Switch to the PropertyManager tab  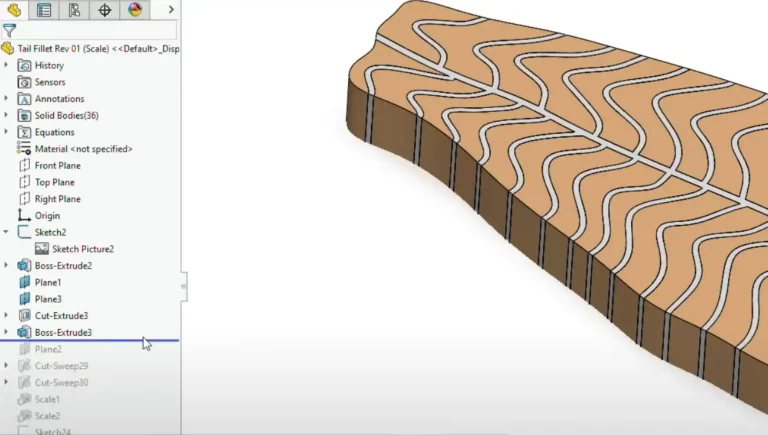[x=44, y=10]
